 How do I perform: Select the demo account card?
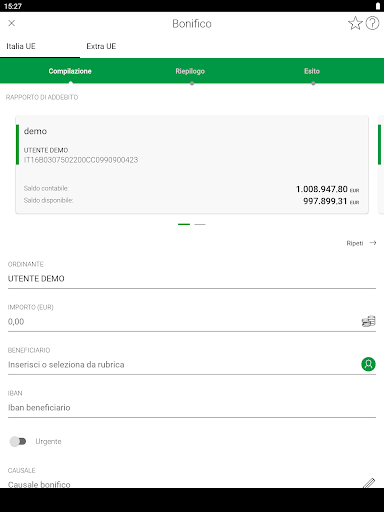click(192, 164)
